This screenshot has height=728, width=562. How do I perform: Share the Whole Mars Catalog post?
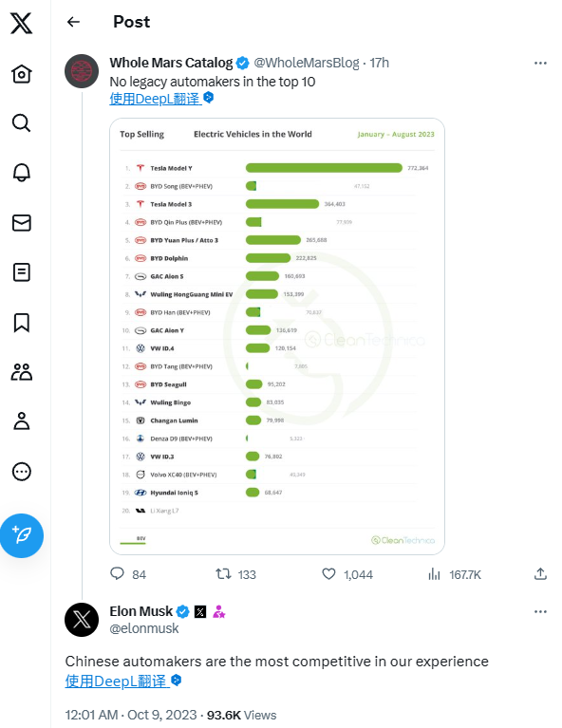[x=540, y=574]
